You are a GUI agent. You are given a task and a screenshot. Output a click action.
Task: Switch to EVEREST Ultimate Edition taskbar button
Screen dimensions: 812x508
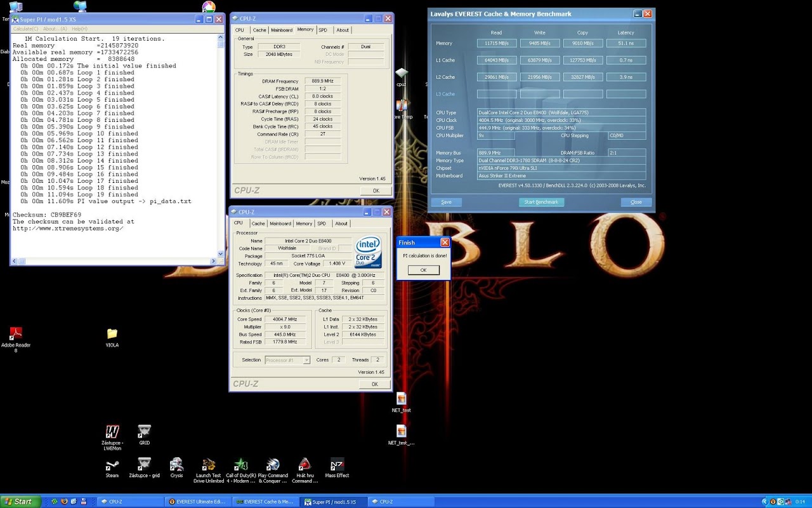pos(198,502)
